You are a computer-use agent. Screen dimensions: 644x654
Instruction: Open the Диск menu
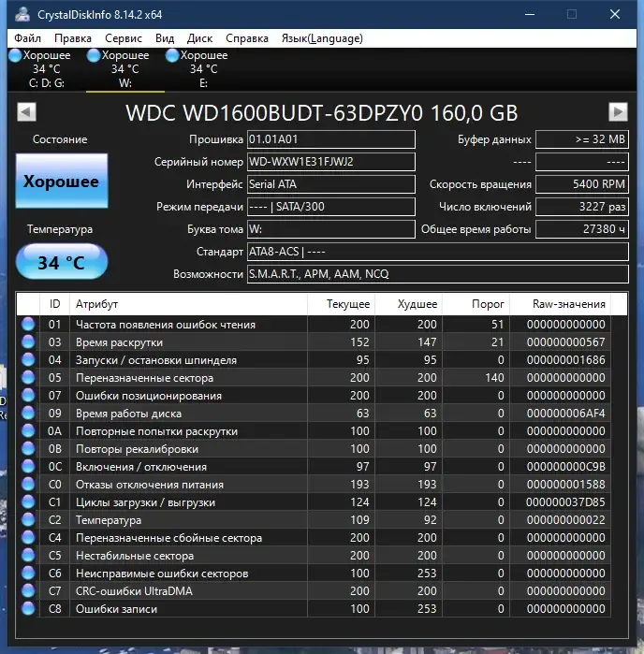(199, 38)
